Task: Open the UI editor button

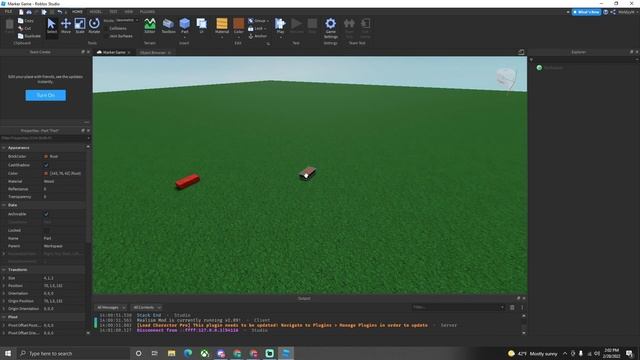Action: click(202, 26)
